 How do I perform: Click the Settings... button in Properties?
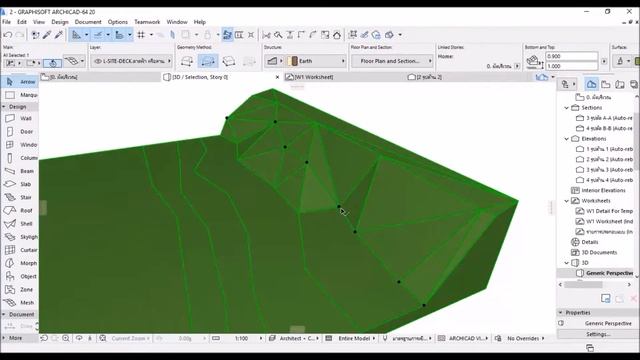coord(598,334)
